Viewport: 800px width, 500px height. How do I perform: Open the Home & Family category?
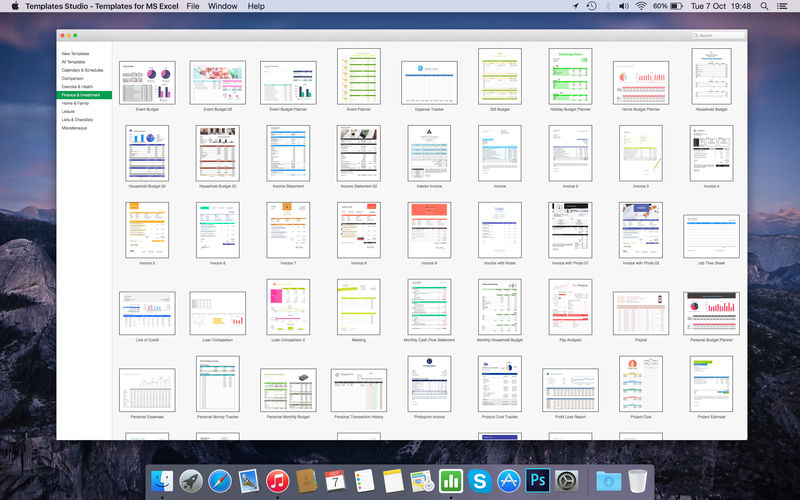pyautogui.click(x=75, y=103)
